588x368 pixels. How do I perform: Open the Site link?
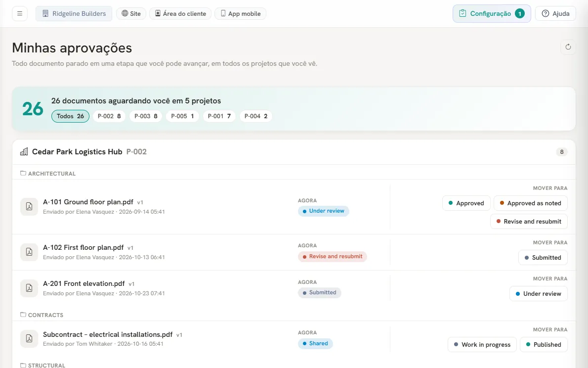[131, 13]
